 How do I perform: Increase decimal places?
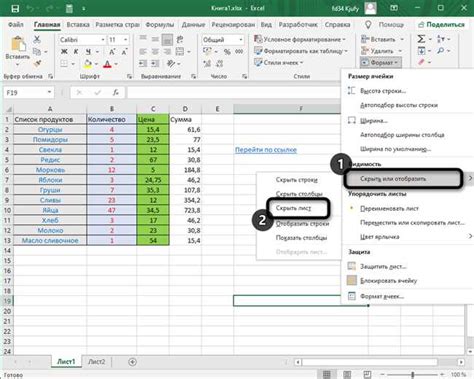[x=207, y=63]
